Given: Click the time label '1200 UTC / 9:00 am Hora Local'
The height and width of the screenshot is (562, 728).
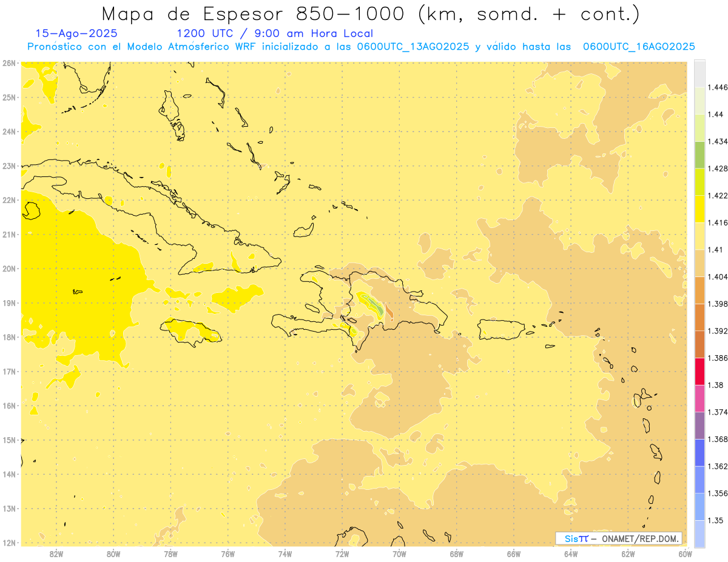Looking at the screenshot, I should pyautogui.click(x=275, y=33).
